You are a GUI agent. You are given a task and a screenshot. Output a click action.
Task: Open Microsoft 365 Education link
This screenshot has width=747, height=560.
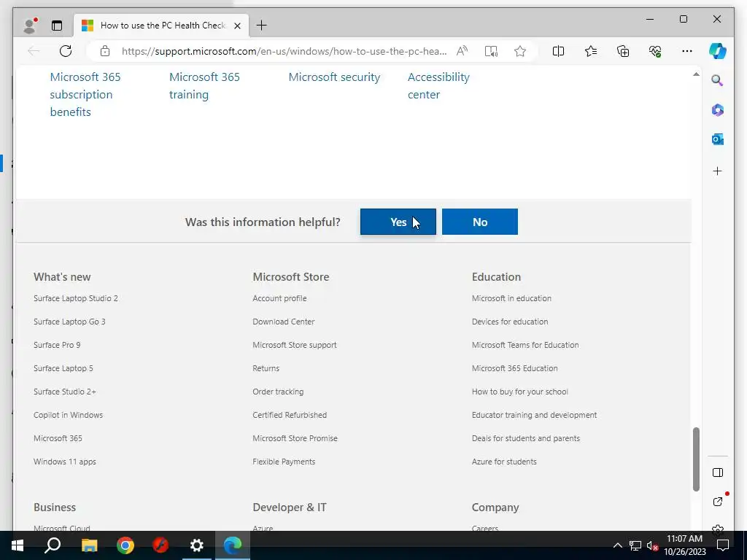[514, 368]
